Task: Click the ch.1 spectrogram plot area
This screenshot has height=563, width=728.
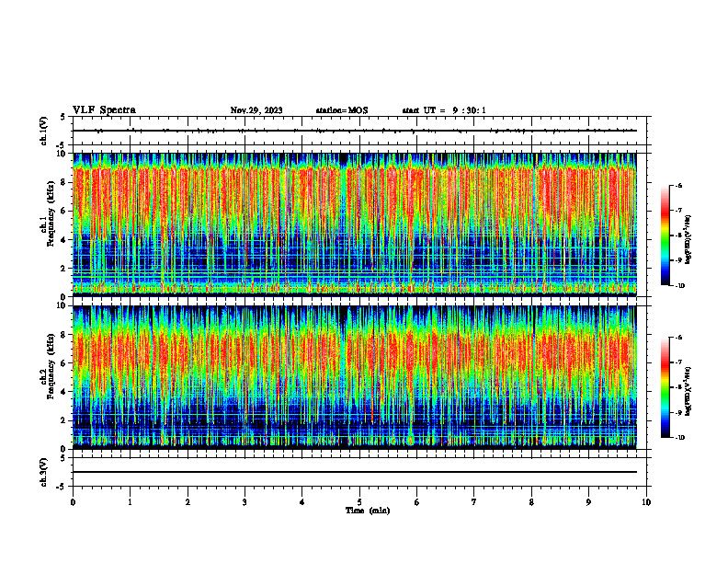Action: [x=354, y=224]
